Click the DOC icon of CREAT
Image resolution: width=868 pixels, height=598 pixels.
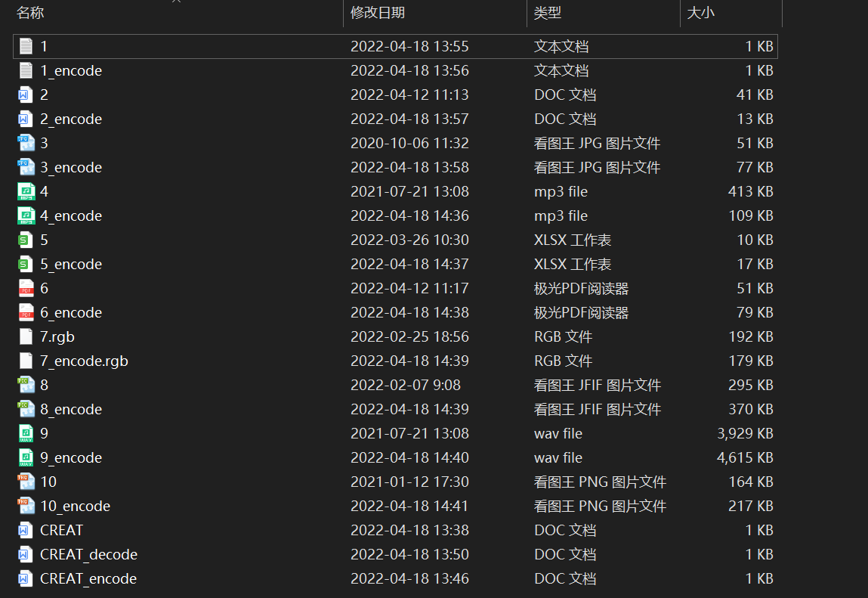point(26,530)
